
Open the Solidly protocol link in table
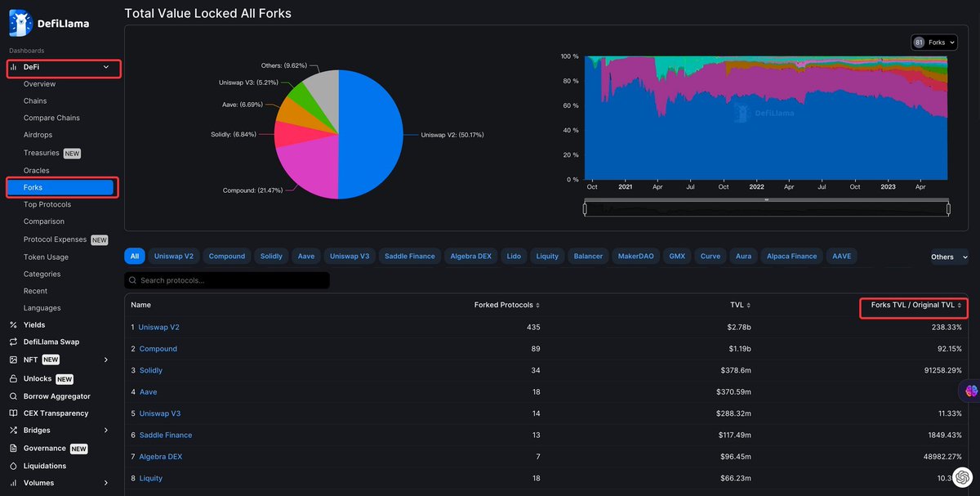tap(151, 370)
